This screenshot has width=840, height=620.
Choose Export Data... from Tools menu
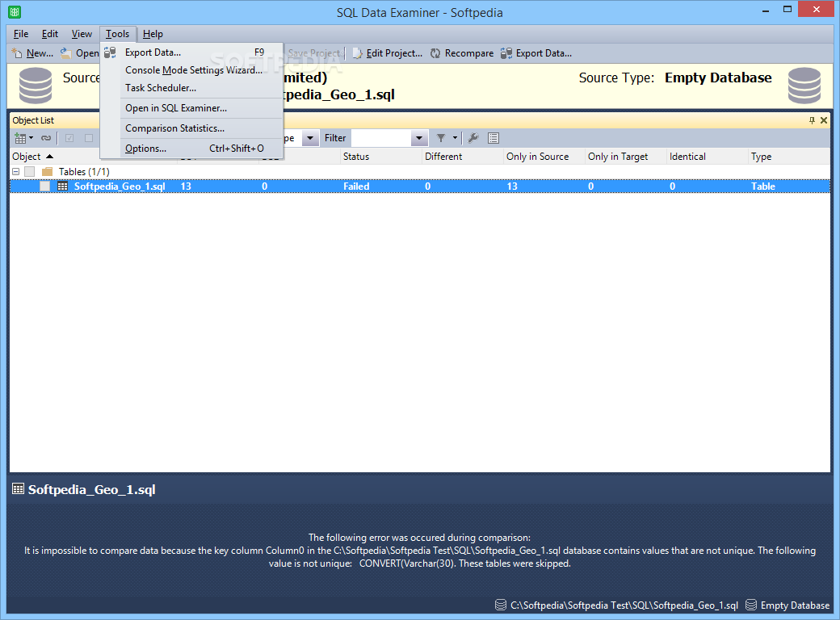pos(191,52)
